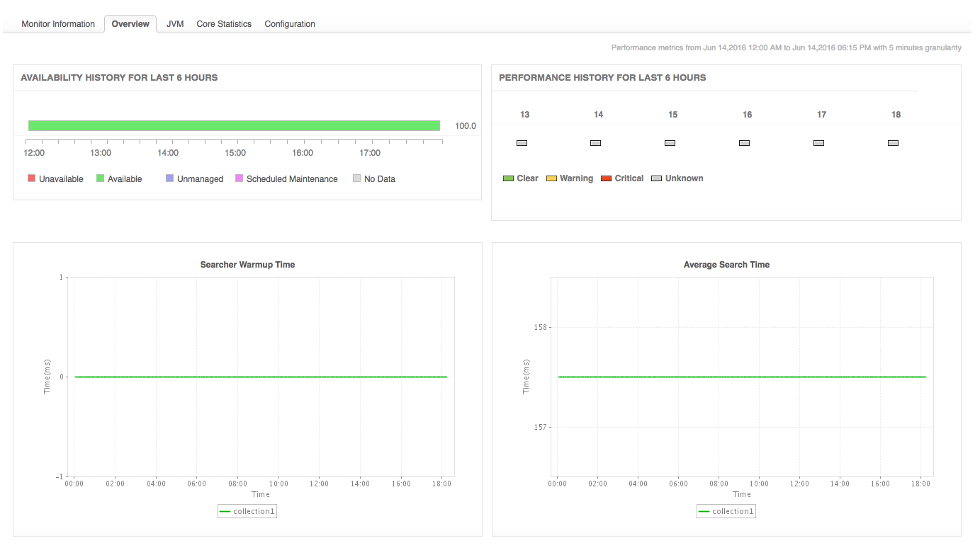The height and width of the screenshot is (543, 980).
Task: Click the collection1 legend in Average Search chart
Action: pos(726,511)
